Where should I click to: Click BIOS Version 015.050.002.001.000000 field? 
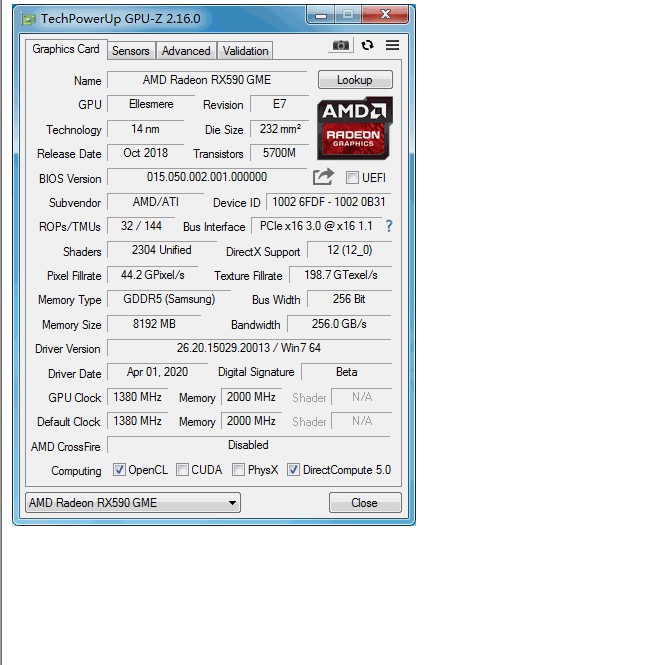(x=207, y=177)
